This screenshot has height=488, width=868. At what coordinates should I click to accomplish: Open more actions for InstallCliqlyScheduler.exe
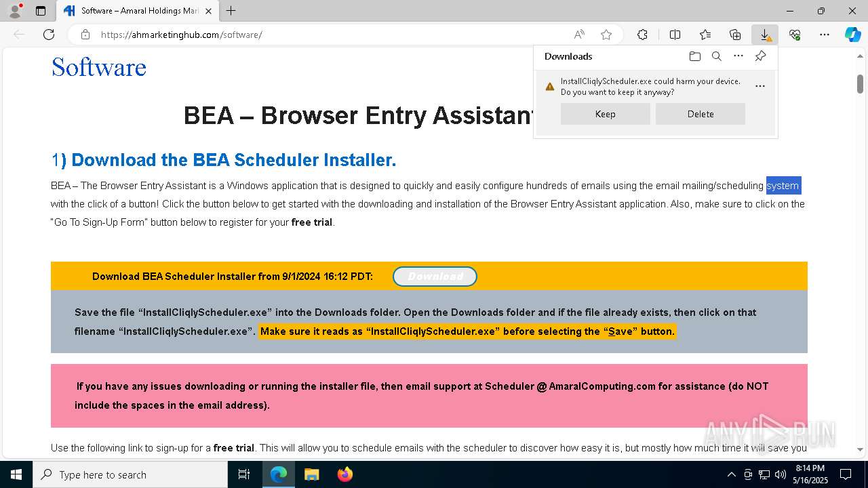[760, 86]
